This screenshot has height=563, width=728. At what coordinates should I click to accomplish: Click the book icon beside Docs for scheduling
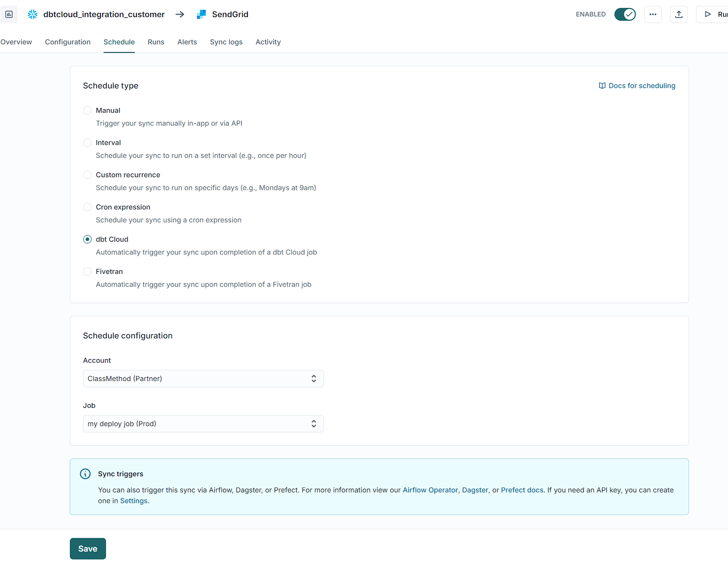[602, 86]
